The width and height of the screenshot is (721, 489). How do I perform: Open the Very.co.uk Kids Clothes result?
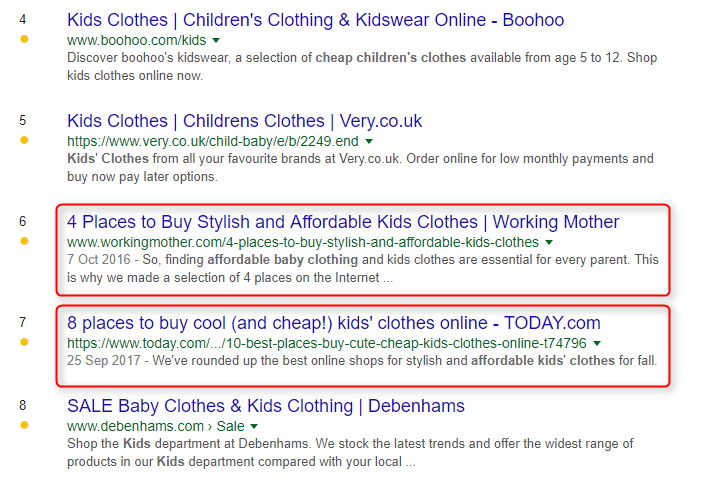[x=244, y=121]
